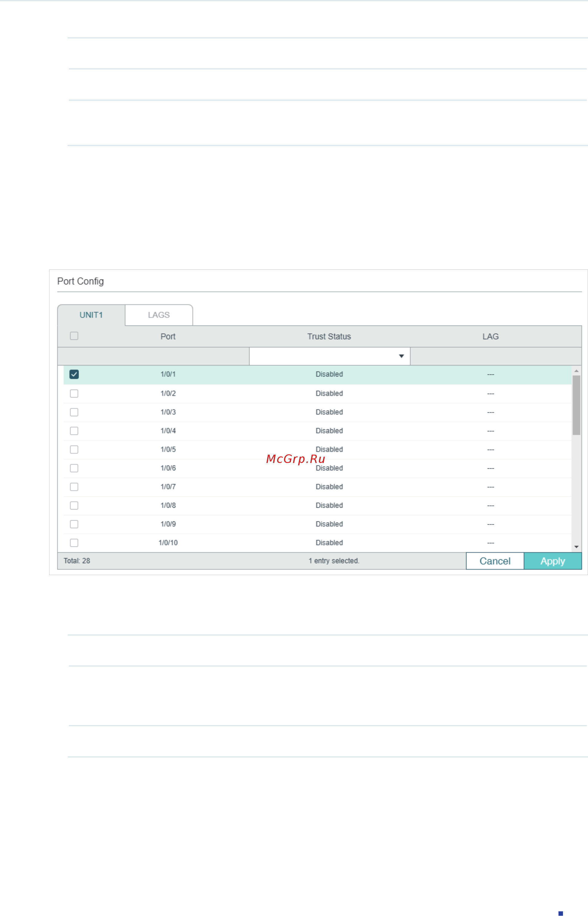The image size is (588, 917).
Task: Click the Apply button
Action: point(553,561)
